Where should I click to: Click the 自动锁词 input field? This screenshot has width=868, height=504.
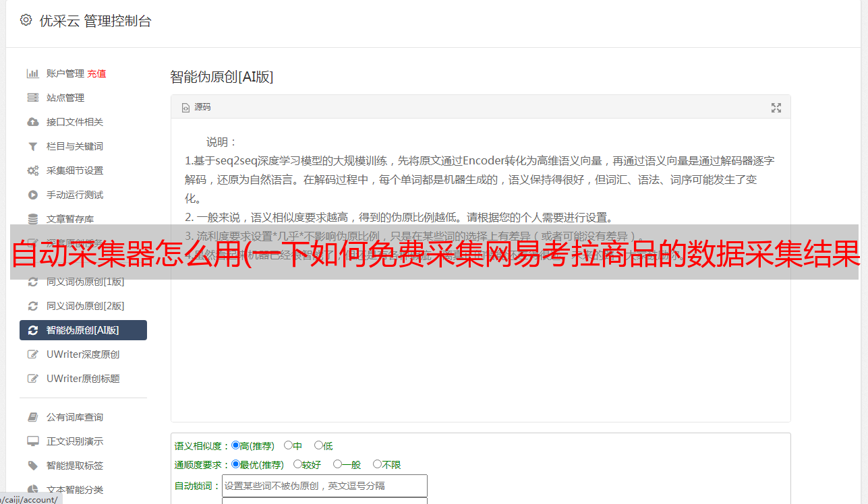tap(324, 486)
